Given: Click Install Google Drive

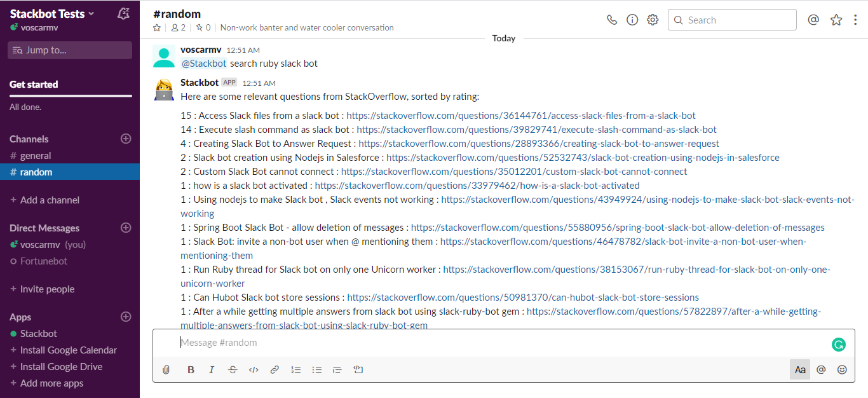Looking at the screenshot, I should pos(57,367).
